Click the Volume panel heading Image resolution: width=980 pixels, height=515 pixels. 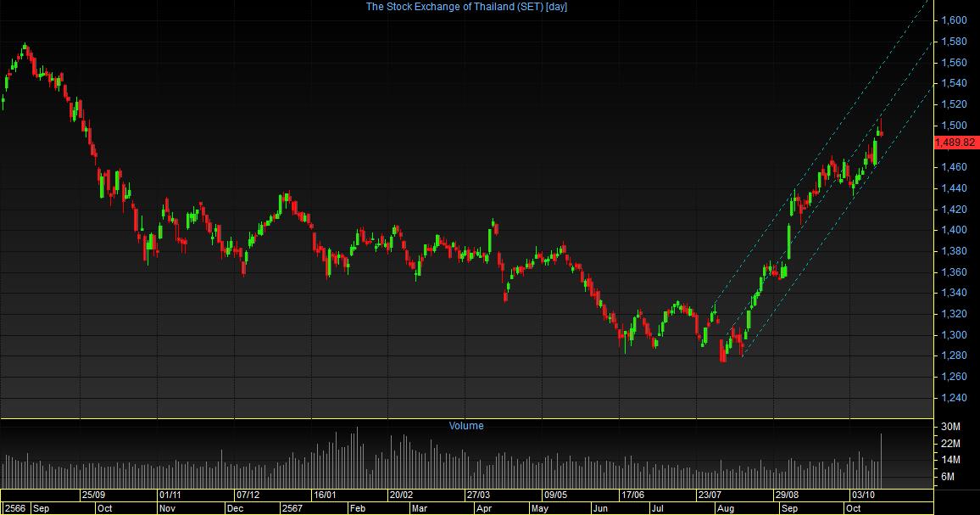[466, 426]
